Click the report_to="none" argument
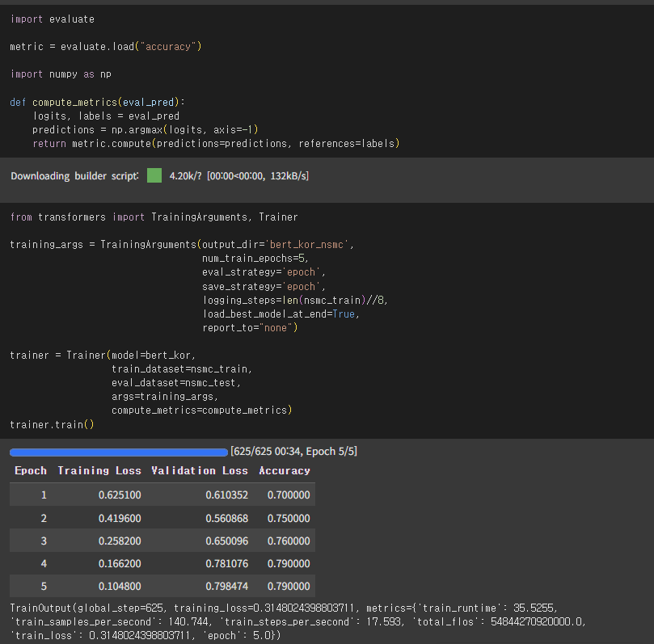Image resolution: width=654 pixels, height=644 pixels. [x=250, y=327]
